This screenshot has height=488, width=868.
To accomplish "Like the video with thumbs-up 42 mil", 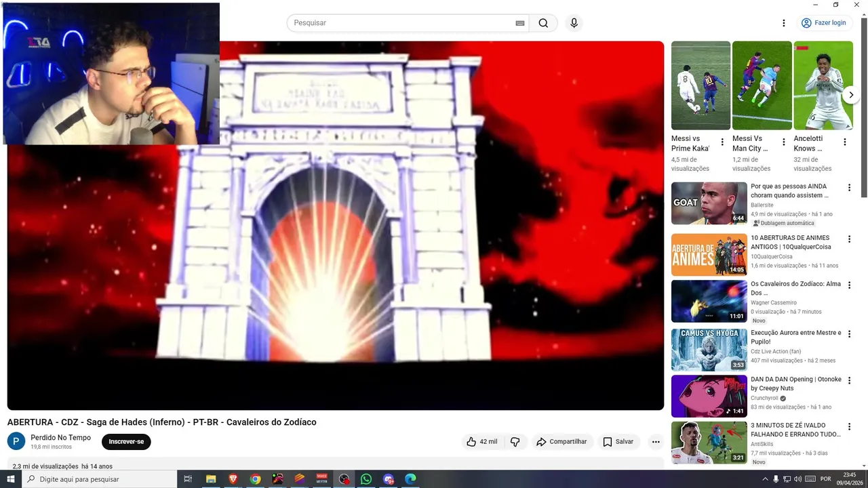I will click(x=481, y=442).
